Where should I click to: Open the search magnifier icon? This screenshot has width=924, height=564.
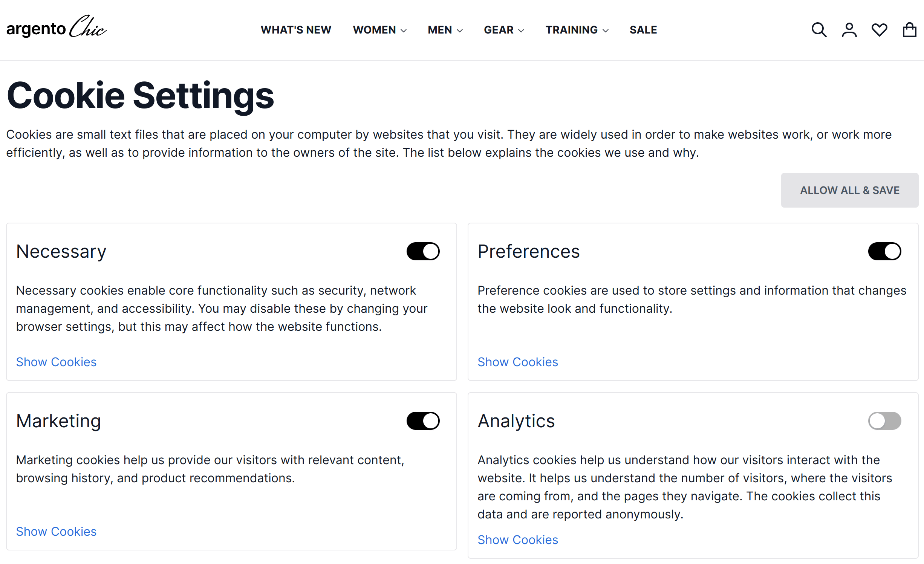click(x=818, y=30)
